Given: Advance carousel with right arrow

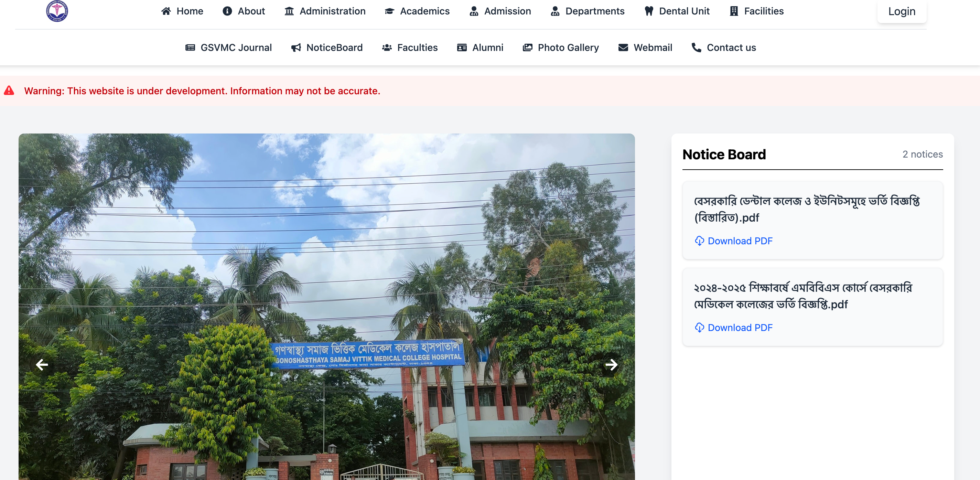Looking at the screenshot, I should (x=612, y=365).
